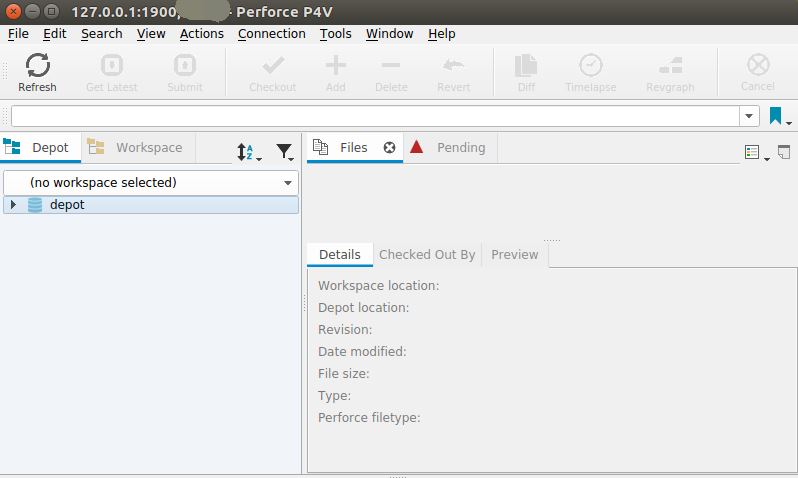798x478 pixels.
Task: Click the 'Depot location:' label
Action: (x=363, y=307)
